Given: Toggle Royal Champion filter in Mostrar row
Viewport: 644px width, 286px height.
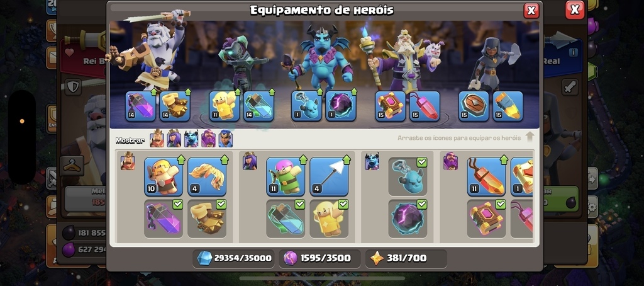Looking at the screenshot, I should click(x=226, y=139).
